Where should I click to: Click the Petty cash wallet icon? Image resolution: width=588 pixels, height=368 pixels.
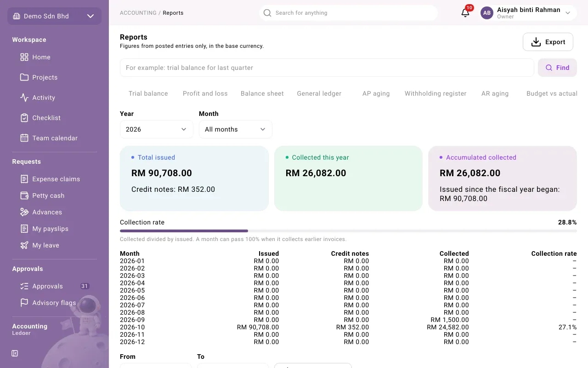(24, 195)
